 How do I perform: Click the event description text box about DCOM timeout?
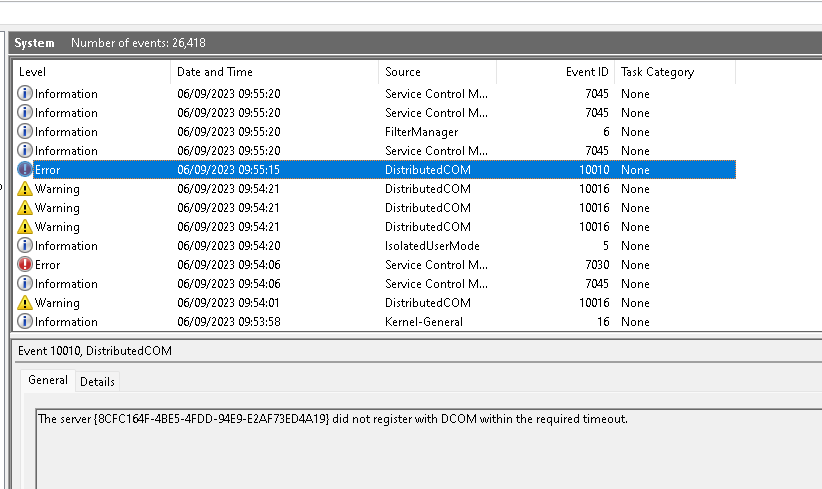tap(429, 449)
